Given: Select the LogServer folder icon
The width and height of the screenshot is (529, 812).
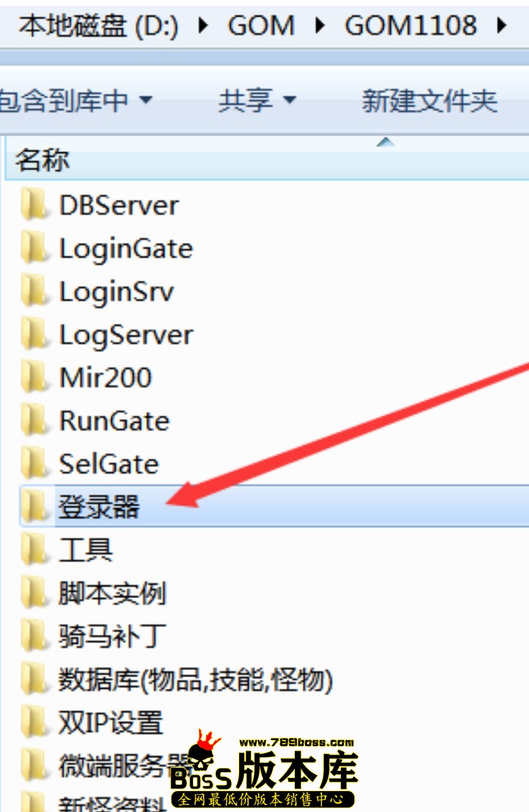Looking at the screenshot, I should point(34,335).
